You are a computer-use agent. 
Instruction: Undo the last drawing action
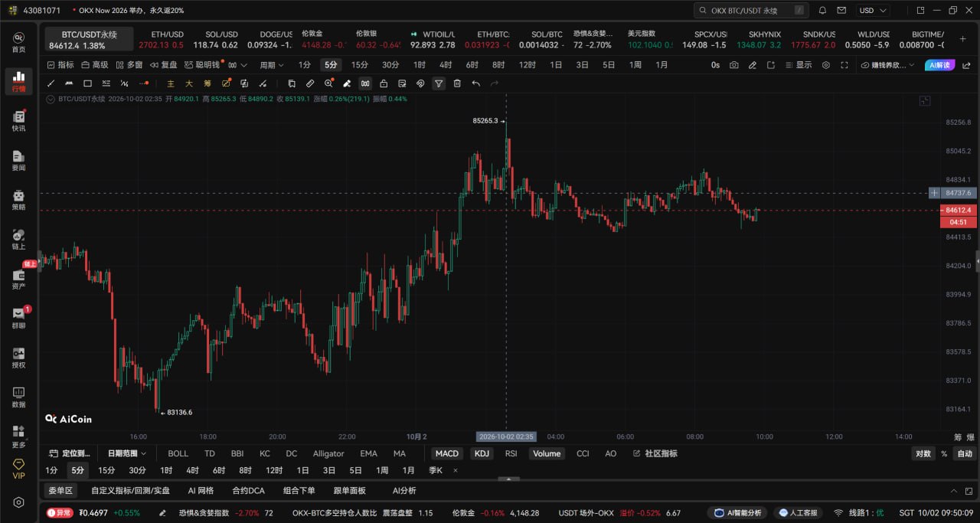(475, 83)
